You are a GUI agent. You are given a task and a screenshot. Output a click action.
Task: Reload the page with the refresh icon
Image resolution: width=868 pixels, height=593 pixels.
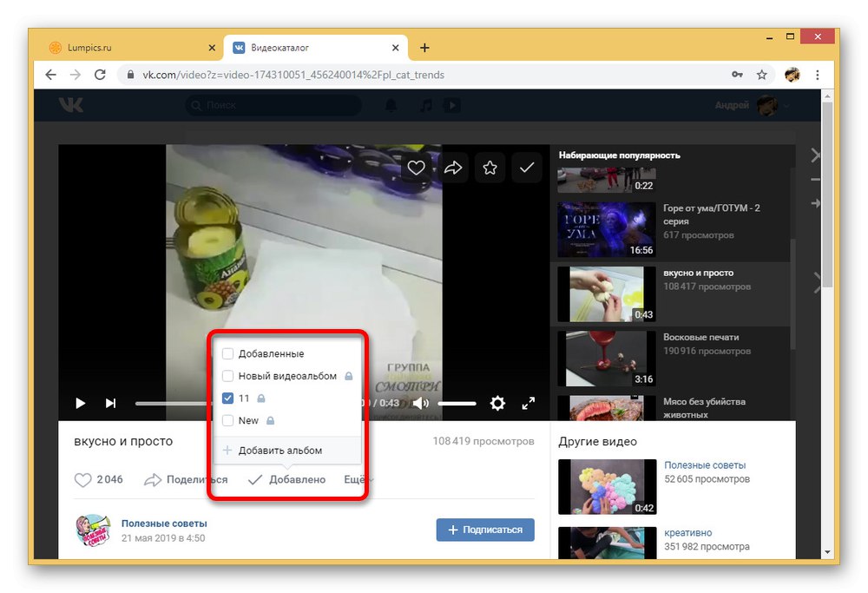click(x=100, y=75)
